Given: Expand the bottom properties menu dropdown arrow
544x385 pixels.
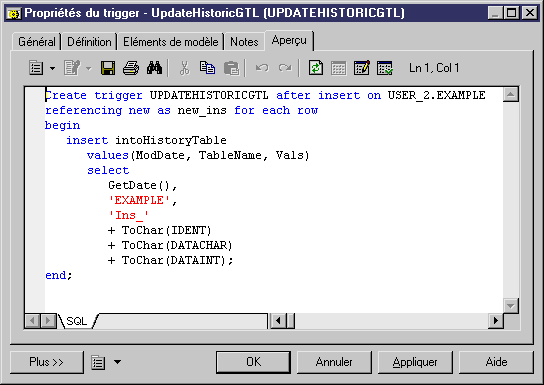Looking at the screenshot, I should (118, 362).
